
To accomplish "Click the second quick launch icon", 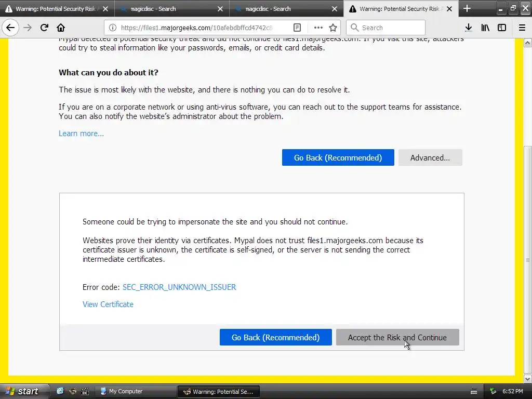I will pos(73,391).
